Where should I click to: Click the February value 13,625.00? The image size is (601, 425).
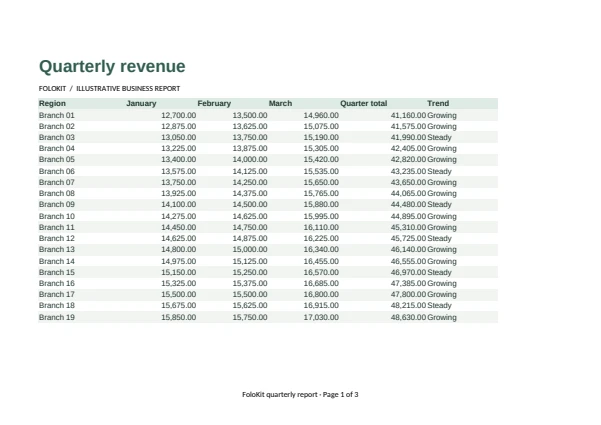pos(250,126)
